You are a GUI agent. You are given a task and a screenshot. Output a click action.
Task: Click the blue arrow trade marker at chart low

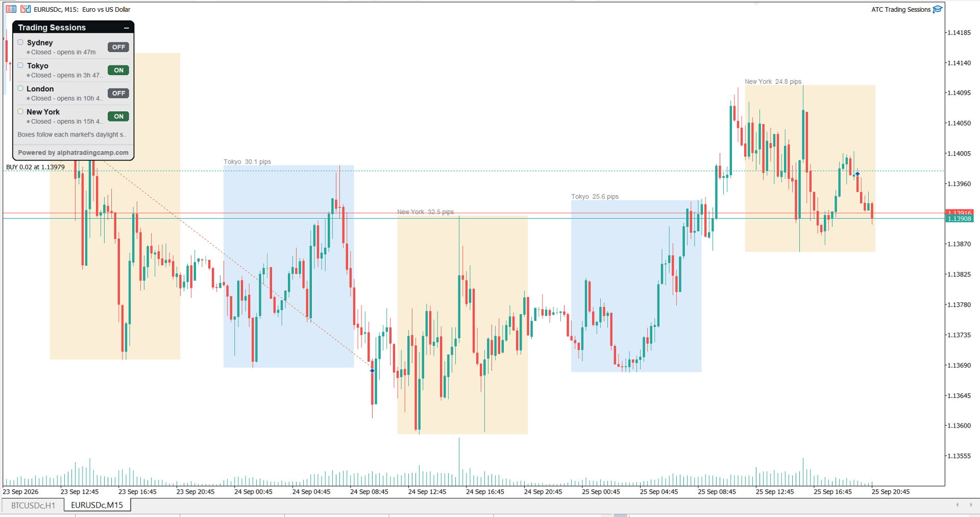tap(372, 370)
